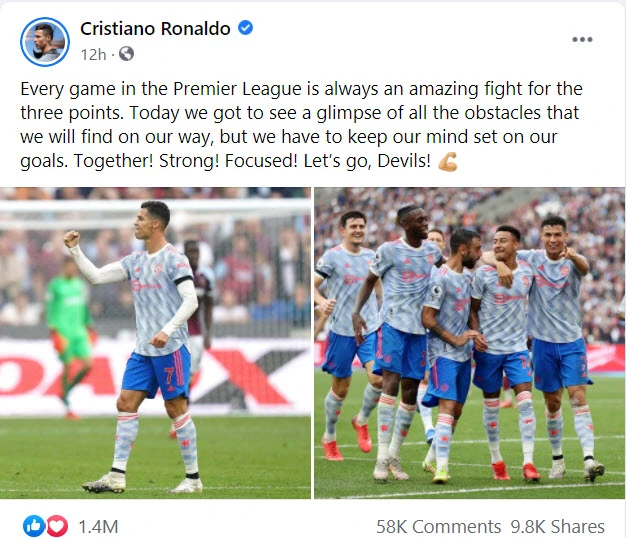Click the green goalkeeper in left photo
The image size is (626, 538).
pyautogui.click(x=70, y=333)
